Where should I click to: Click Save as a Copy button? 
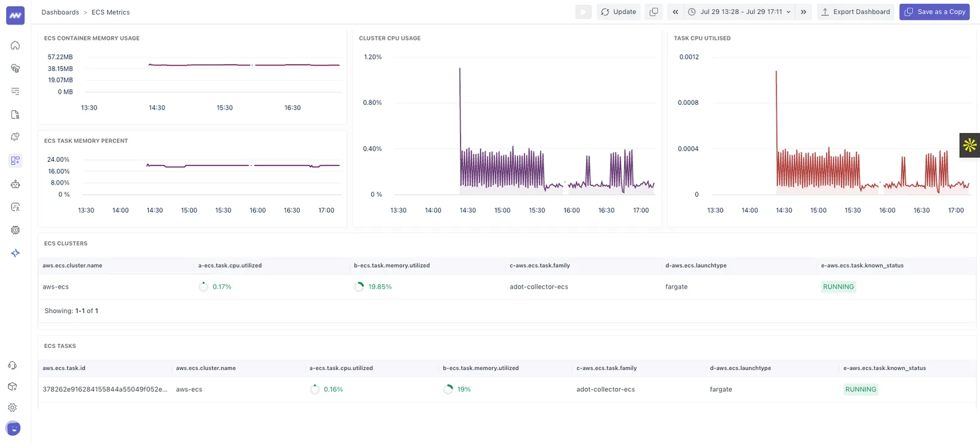pos(935,12)
